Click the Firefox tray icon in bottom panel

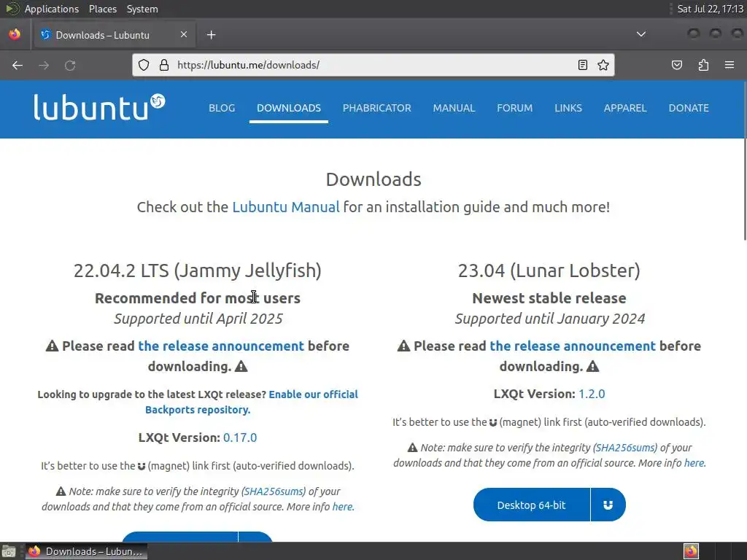691,551
